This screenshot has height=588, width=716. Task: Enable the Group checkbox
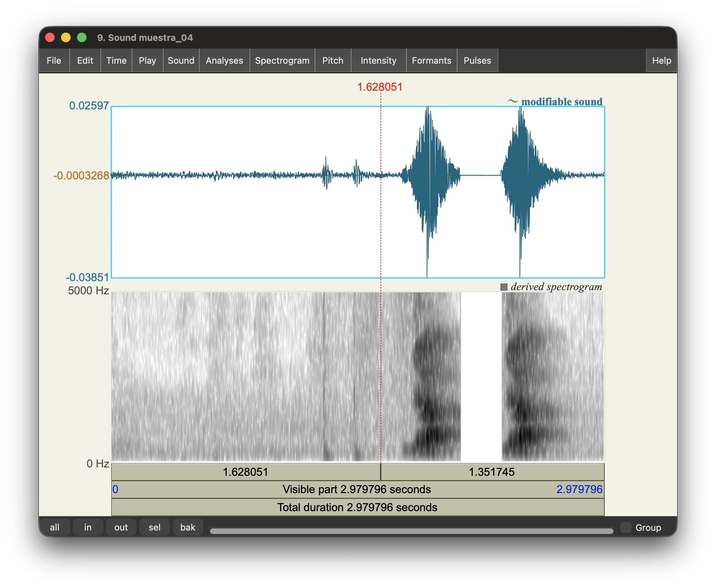point(626,527)
